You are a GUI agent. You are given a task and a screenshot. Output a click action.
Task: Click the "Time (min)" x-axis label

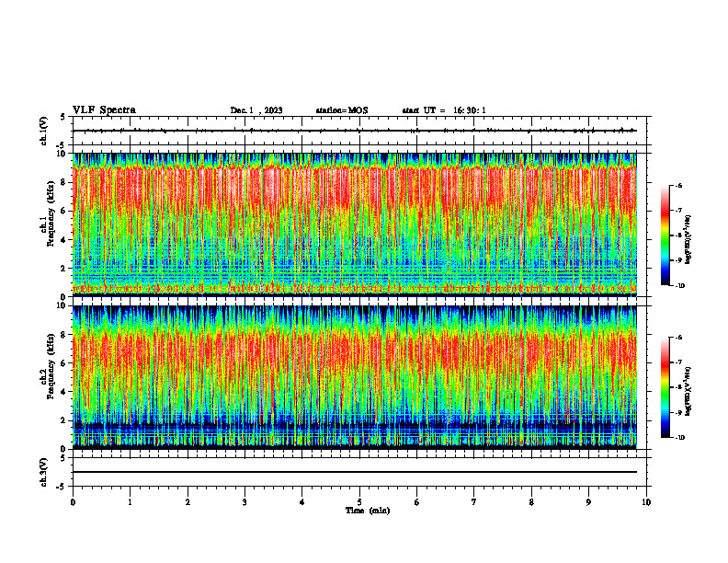(368, 511)
